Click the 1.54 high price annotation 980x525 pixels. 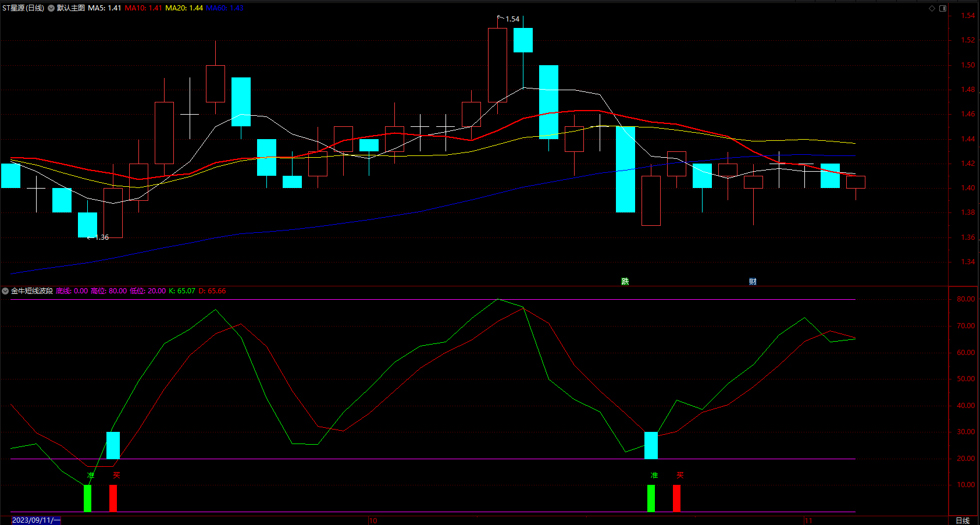coord(512,19)
